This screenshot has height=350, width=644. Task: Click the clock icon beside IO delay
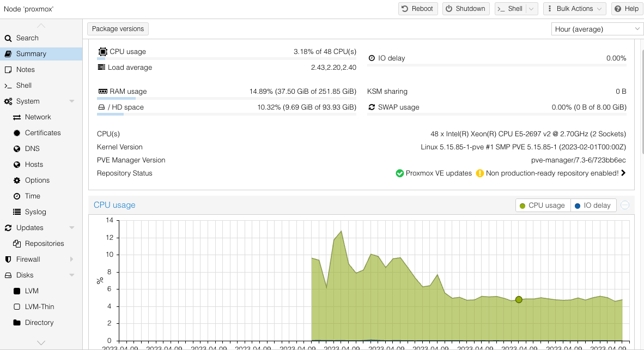372,58
